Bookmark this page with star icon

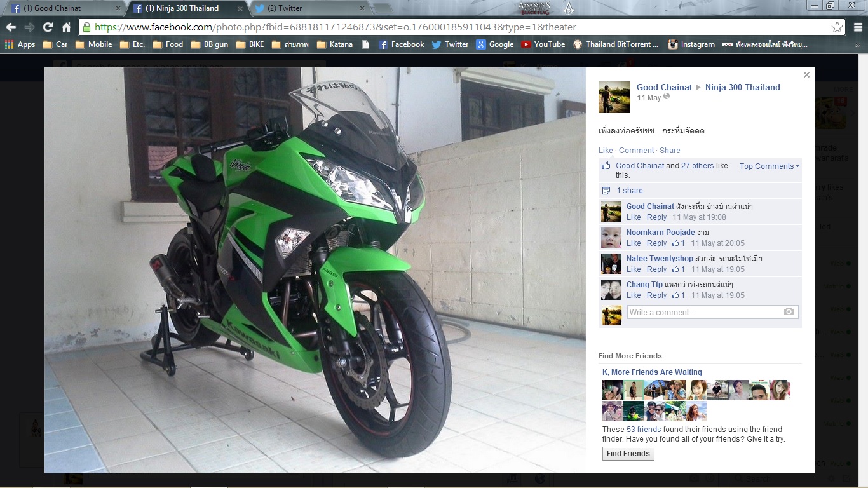[x=837, y=27]
